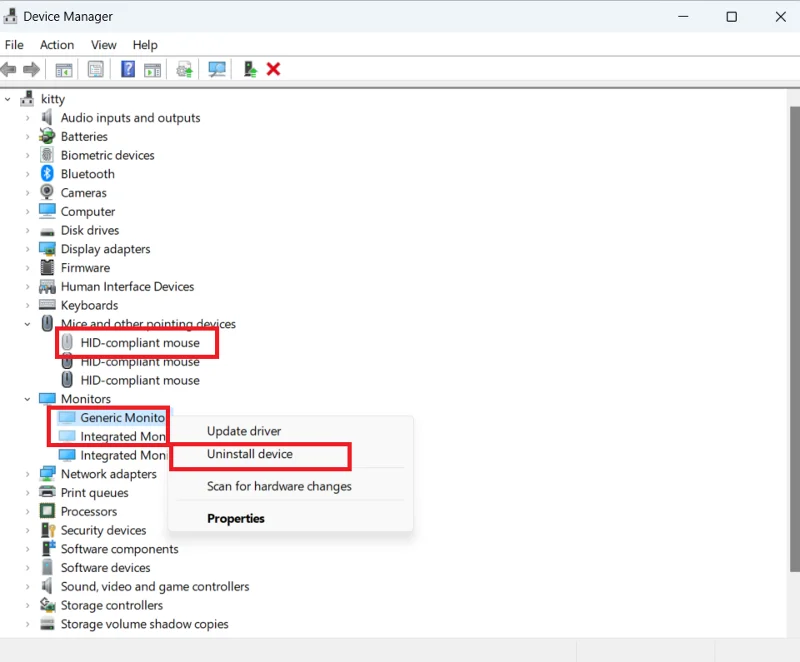This screenshot has height=662, width=800.
Task: Select the first HID-compliant mouse entry
Action: pyautogui.click(x=140, y=343)
